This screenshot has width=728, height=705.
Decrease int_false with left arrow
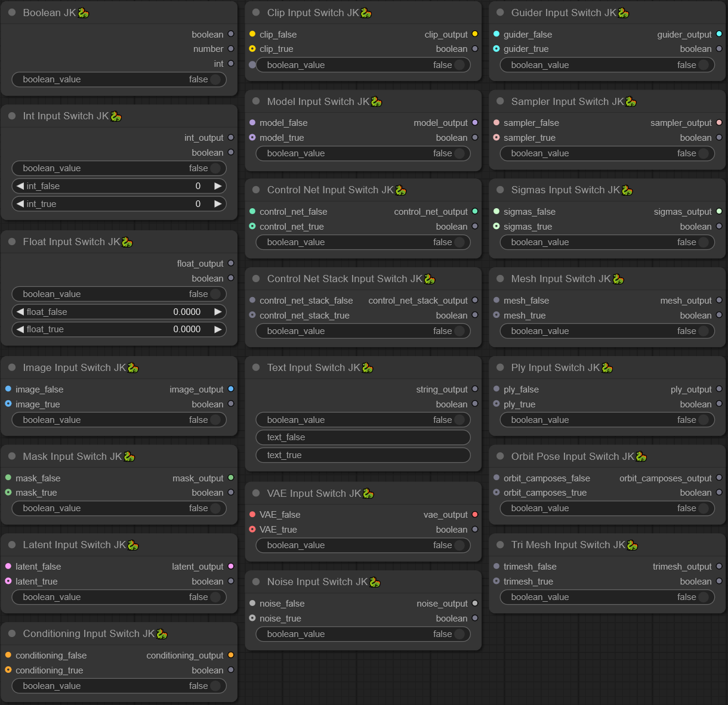pyautogui.click(x=20, y=186)
